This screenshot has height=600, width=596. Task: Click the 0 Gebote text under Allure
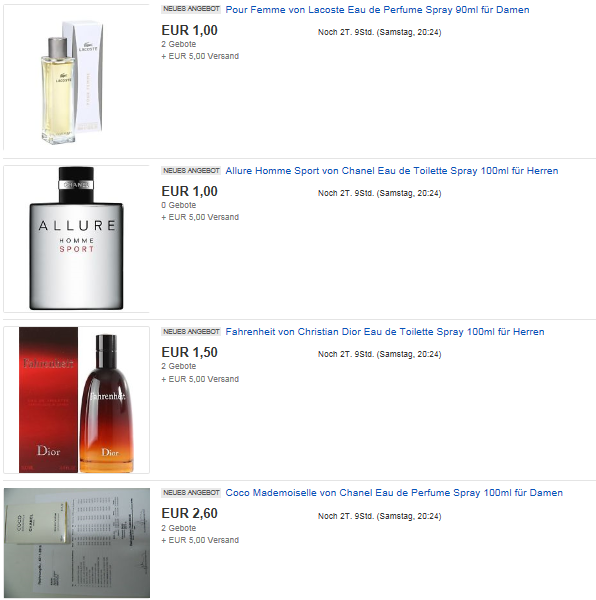click(179, 205)
